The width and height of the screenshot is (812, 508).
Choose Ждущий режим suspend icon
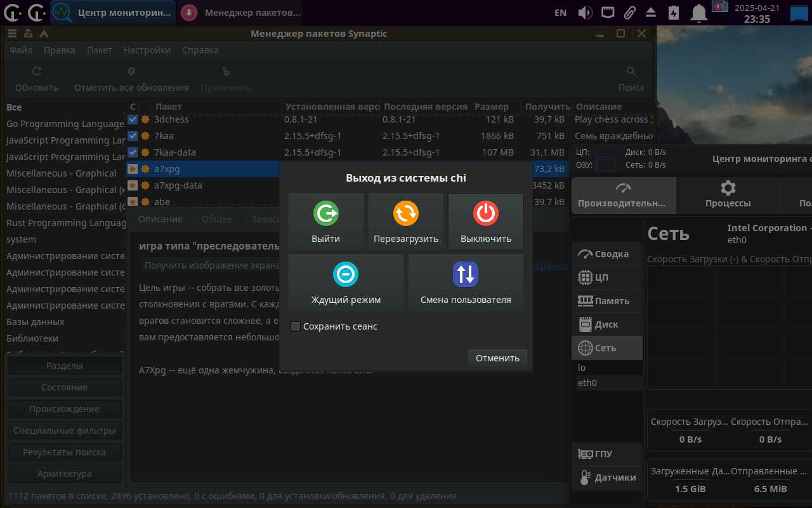[x=346, y=274]
